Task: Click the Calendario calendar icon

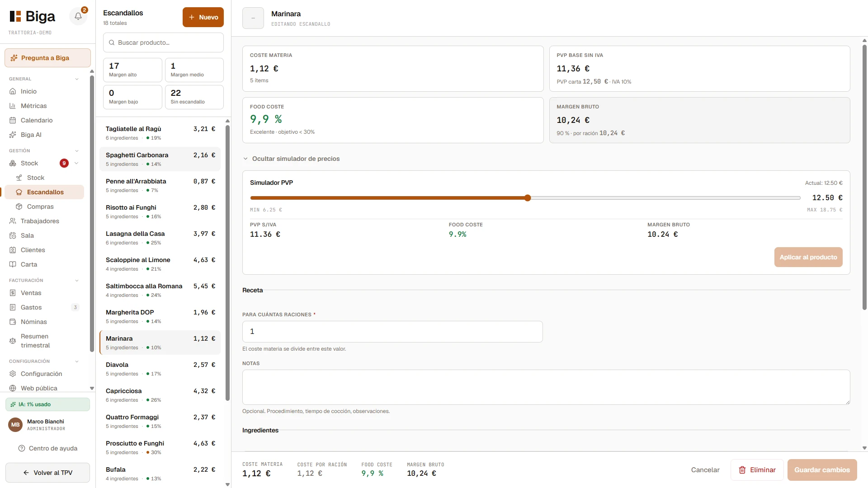Action: coord(13,120)
